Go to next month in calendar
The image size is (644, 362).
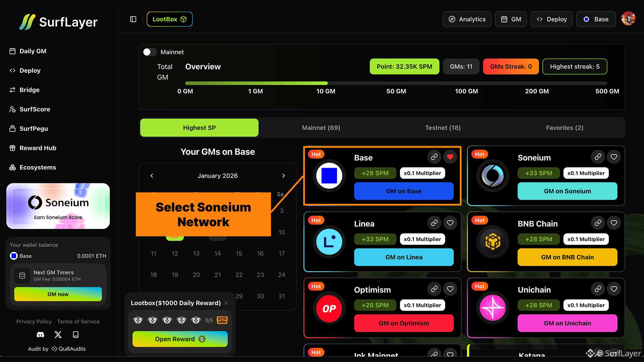click(283, 176)
